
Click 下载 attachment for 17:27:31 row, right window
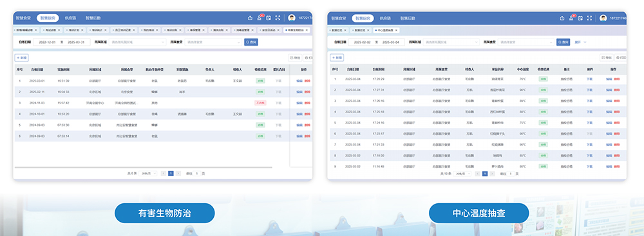point(589,90)
